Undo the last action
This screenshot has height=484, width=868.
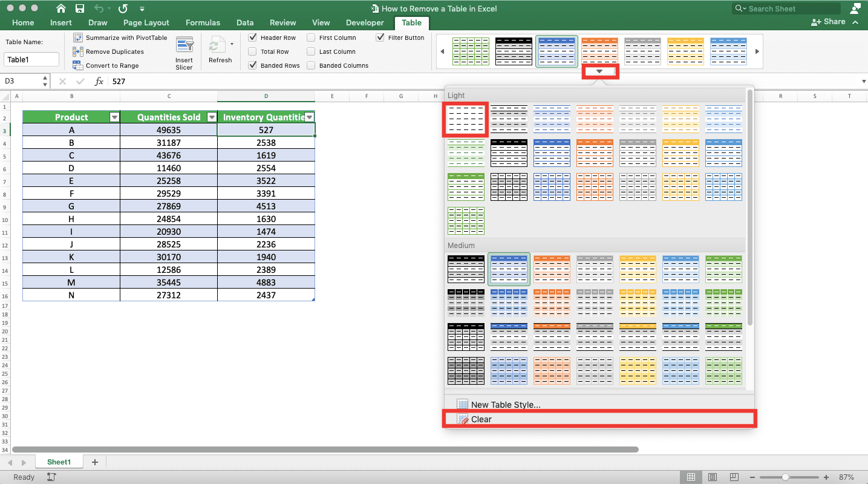pos(99,8)
